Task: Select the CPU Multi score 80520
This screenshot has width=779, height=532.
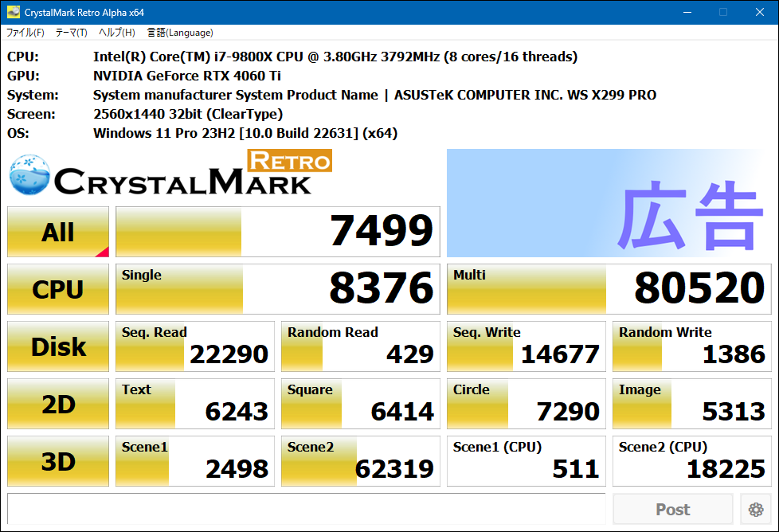Action: pyautogui.click(x=609, y=289)
